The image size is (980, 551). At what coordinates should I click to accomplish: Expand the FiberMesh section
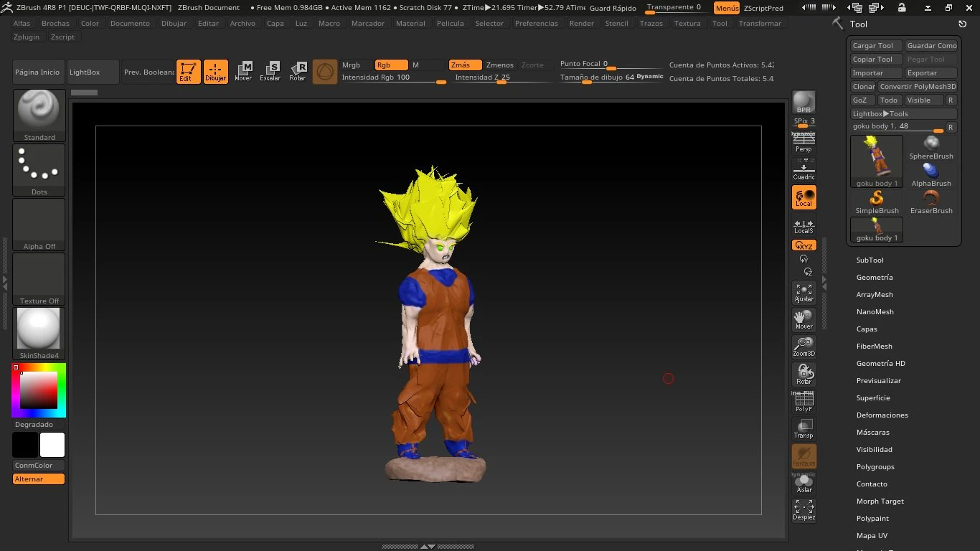pos(874,347)
